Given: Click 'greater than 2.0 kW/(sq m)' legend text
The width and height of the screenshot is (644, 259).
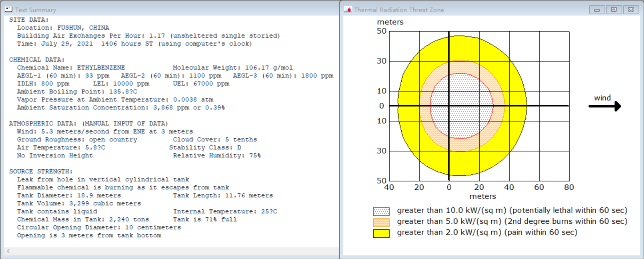Looking at the screenshot, I should (487, 233).
